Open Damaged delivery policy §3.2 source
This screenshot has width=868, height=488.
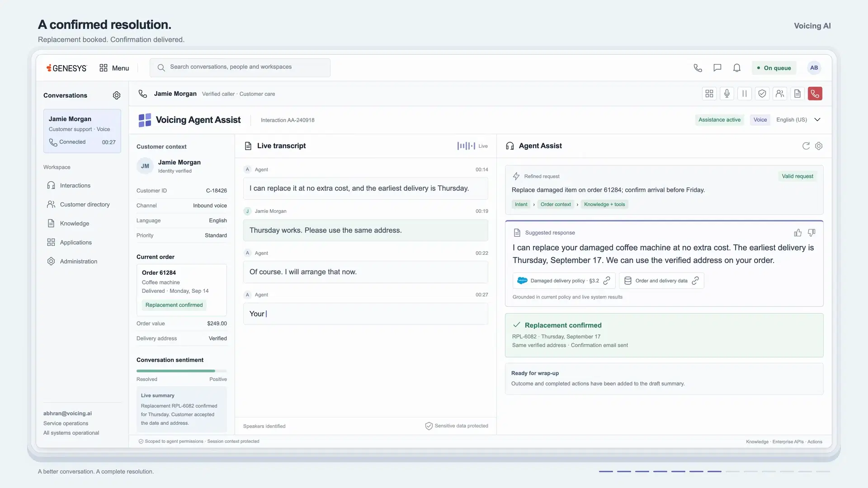click(564, 281)
